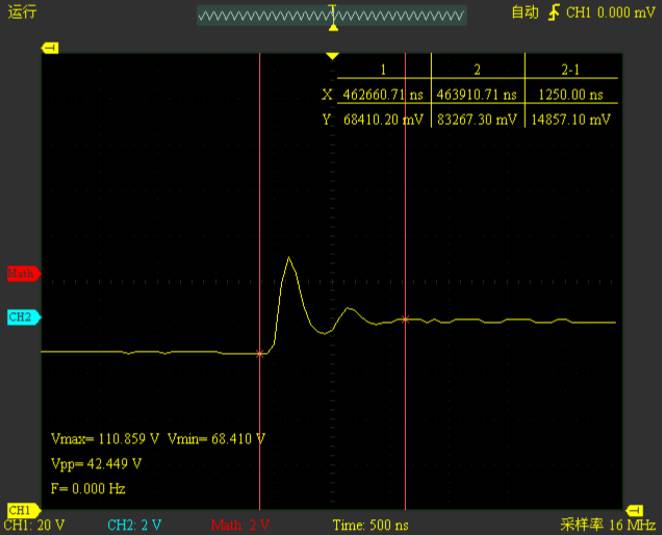Screen dimensions: 662x535
Task: Select the 2-1 delta column header
Action: (x=571, y=69)
